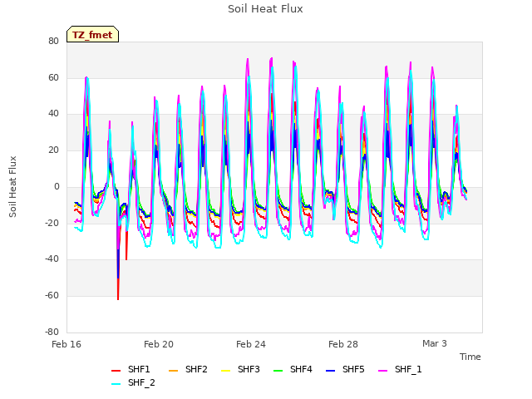The width and height of the screenshot is (532, 399).
Task: Click the TZ_fmet label box
Action: pos(92,34)
